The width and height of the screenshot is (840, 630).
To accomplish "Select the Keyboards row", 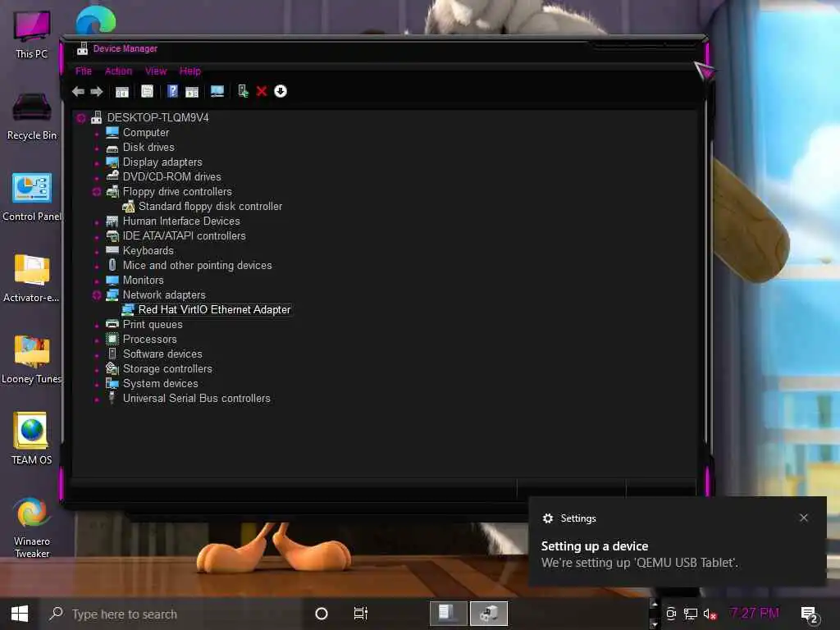I will pos(148,251).
